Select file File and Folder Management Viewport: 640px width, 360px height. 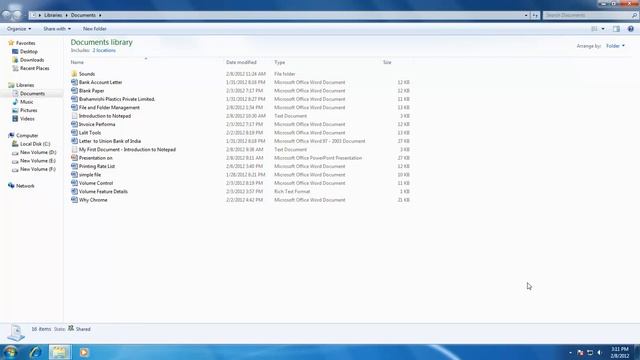tap(109, 107)
